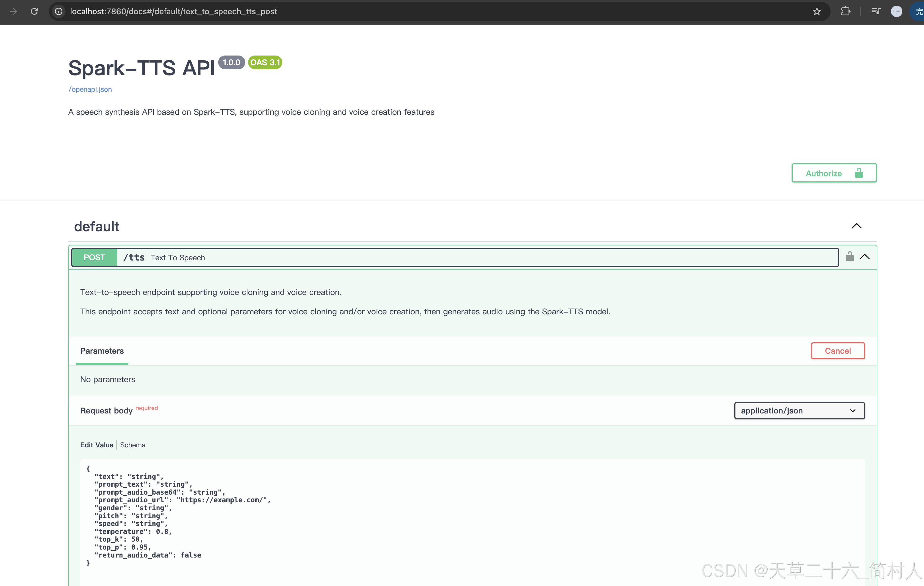
Task: Click the lock icon on /tts endpoint
Action: (850, 257)
